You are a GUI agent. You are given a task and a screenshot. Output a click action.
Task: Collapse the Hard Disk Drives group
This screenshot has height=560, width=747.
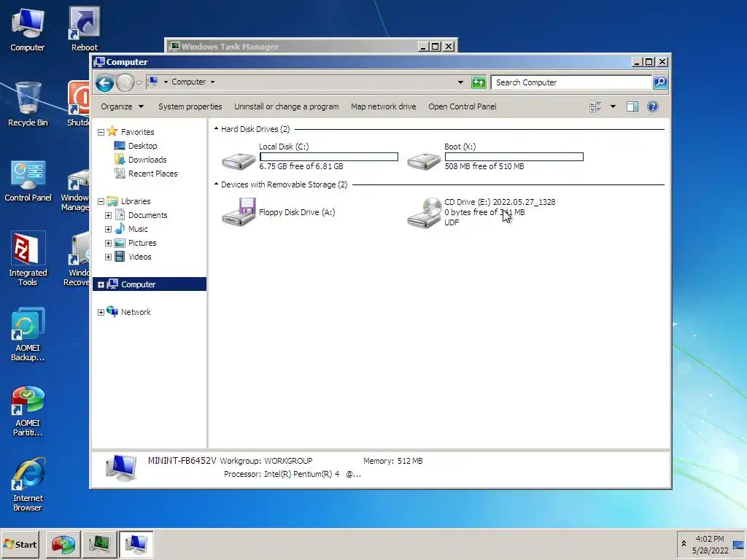point(216,129)
